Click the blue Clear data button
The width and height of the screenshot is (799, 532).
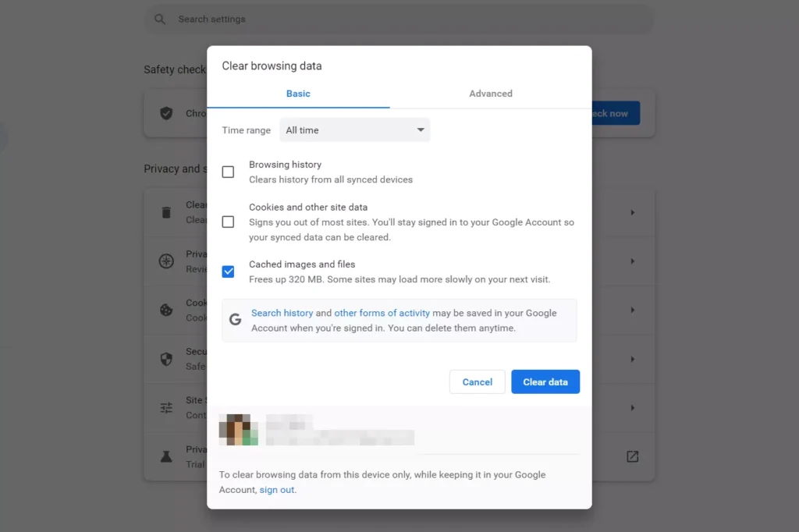click(x=545, y=382)
